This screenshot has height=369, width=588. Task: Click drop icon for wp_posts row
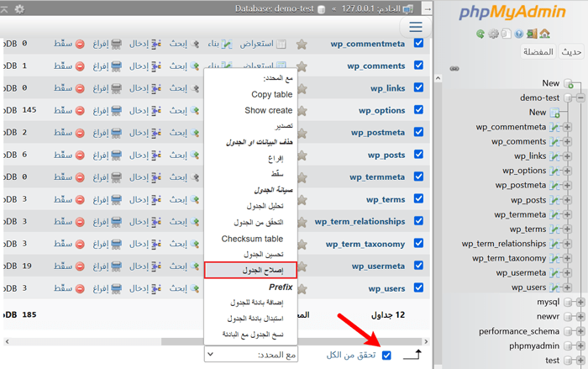(x=80, y=155)
